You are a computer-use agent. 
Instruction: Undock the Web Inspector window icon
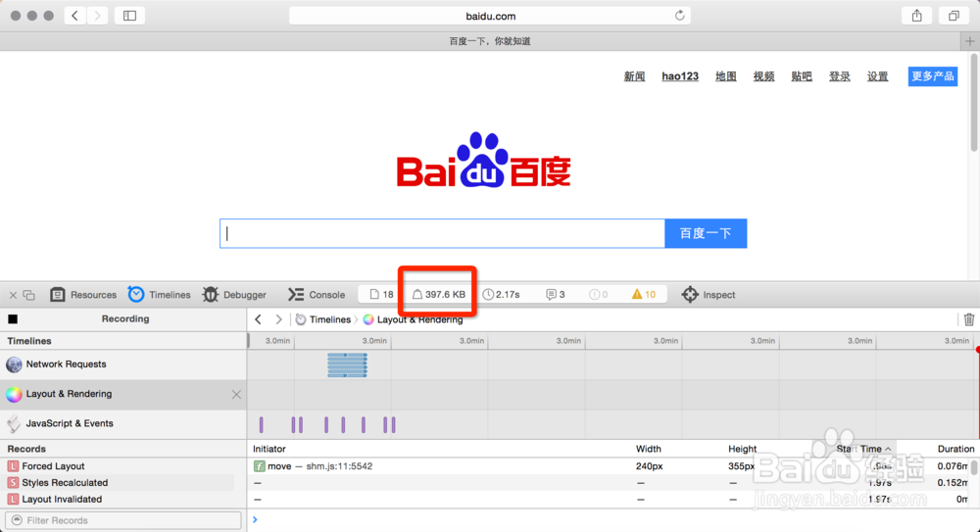point(28,295)
